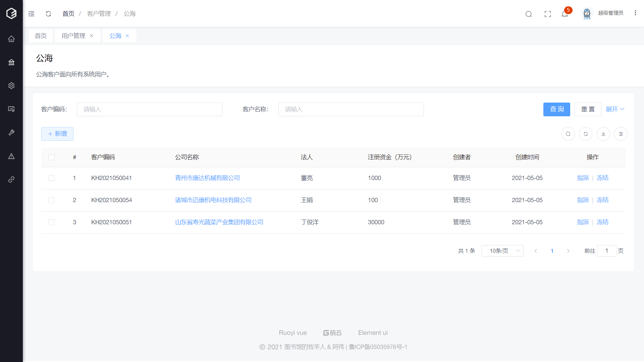Expand the 展开 search filters
The width and height of the screenshot is (644, 362).
pyautogui.click(x=615, y=109)
